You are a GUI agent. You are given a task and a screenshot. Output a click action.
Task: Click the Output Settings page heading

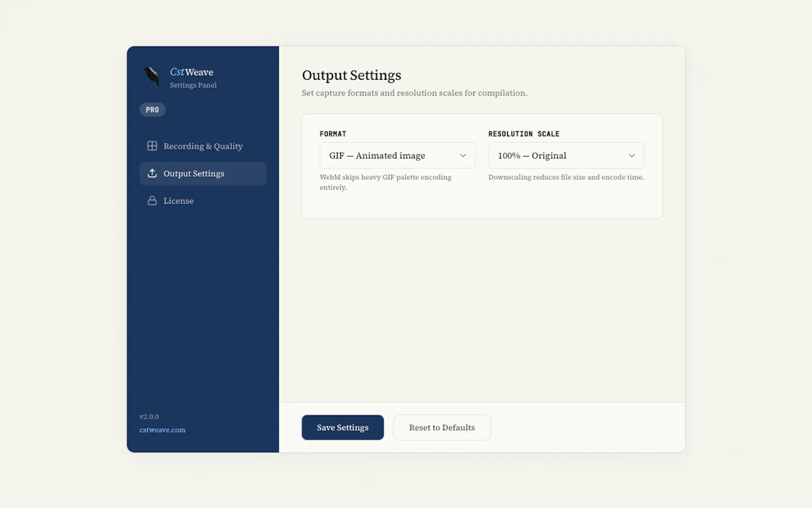point(351,75)
